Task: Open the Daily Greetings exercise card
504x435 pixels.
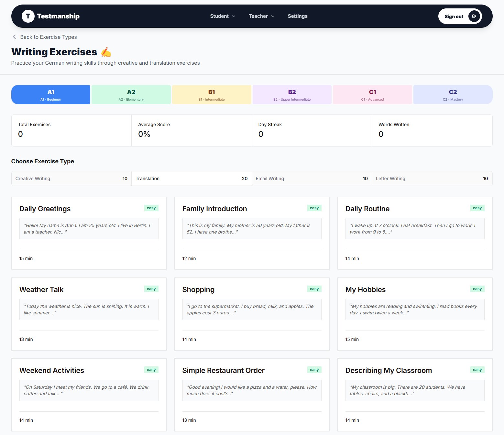Action: tap(89, 233)
